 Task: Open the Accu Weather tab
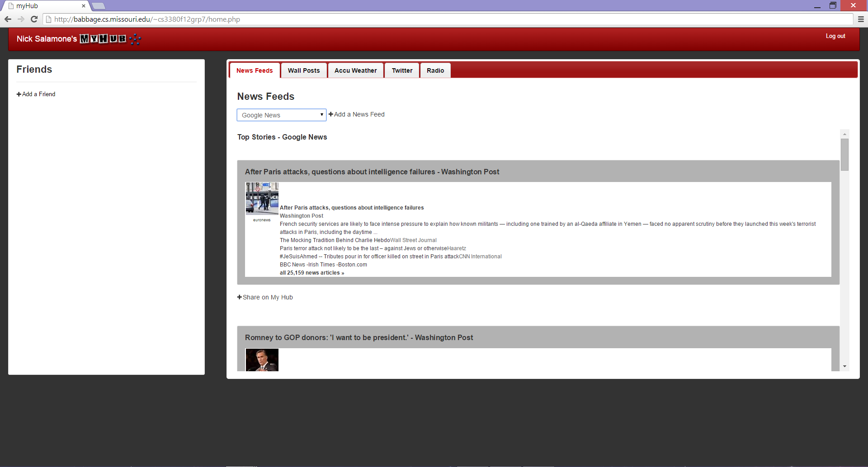click(x=356, y=70)
